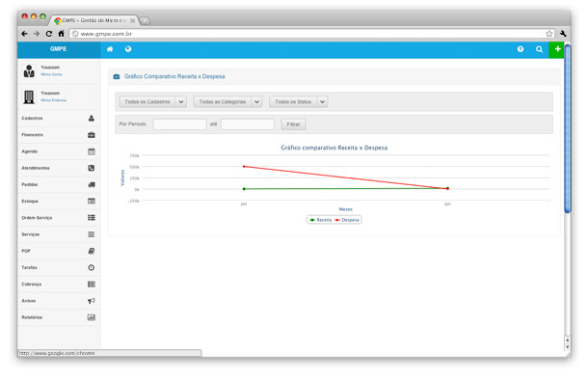Click the blue vertical scrollbar thumb
Viewport: 588px width, 381px height.
[568, 128]
